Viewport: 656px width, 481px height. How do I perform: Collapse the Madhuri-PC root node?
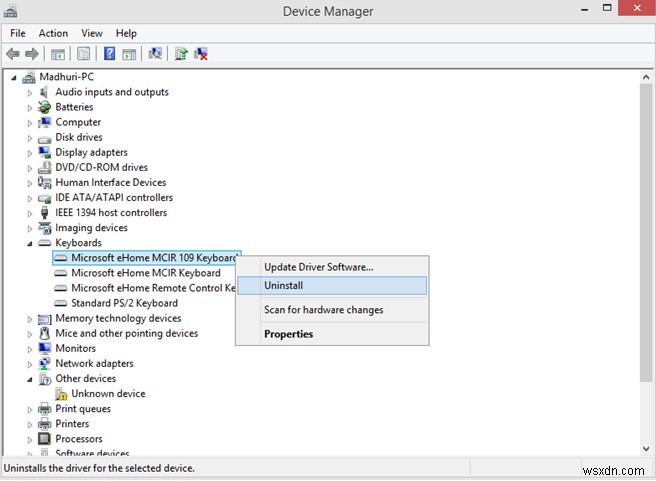[14, 77]
